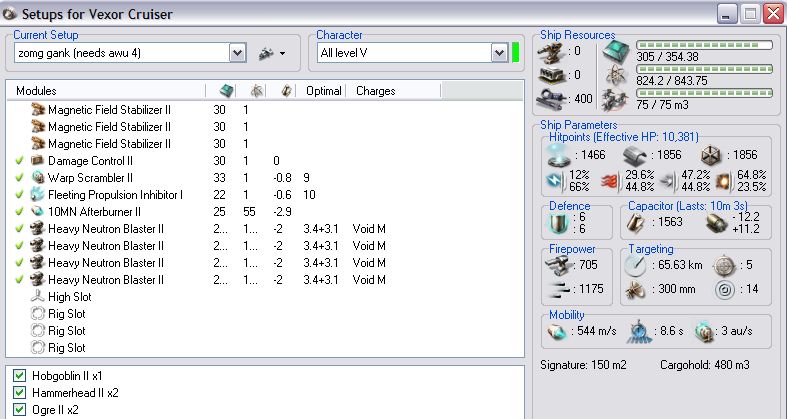Image resolution: width=787 pixels, height=419 pixels.
Task: Close the Setups for Vexor Cruiser window
Action: tap(773, 14)
